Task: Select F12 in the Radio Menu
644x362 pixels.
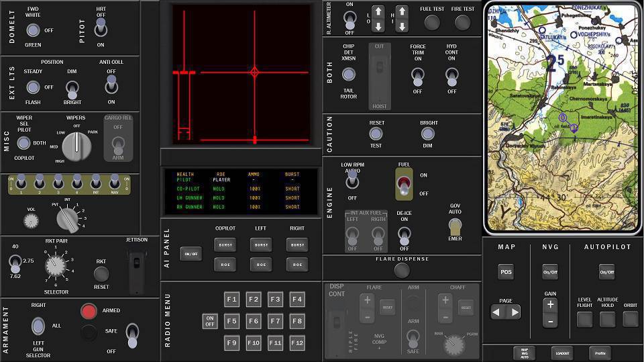Action: click(x=297, y=343)
